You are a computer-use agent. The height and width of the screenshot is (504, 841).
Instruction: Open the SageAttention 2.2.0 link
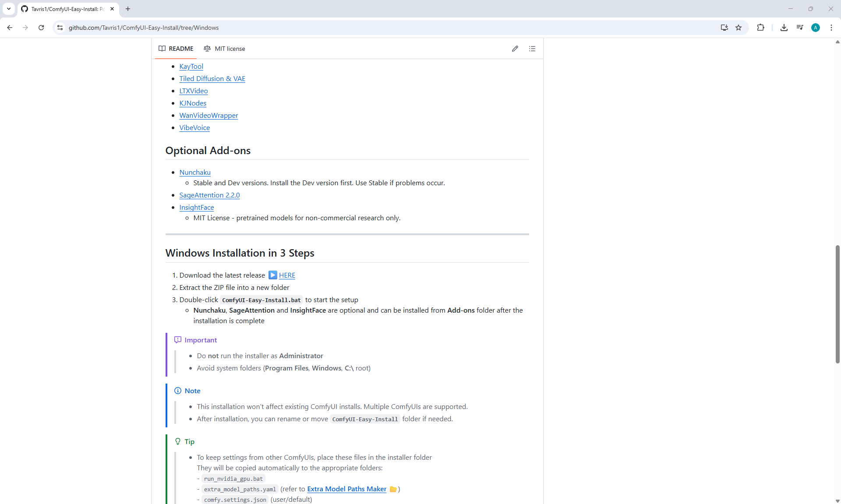209,195
